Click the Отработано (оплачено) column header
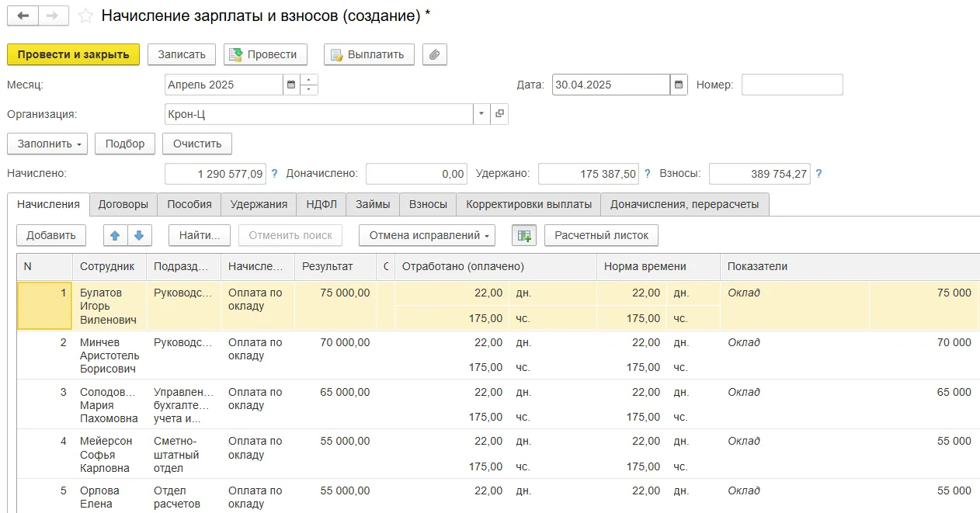Screen dimensions: 980x513 pyautogui.click(x=495, y=266)
